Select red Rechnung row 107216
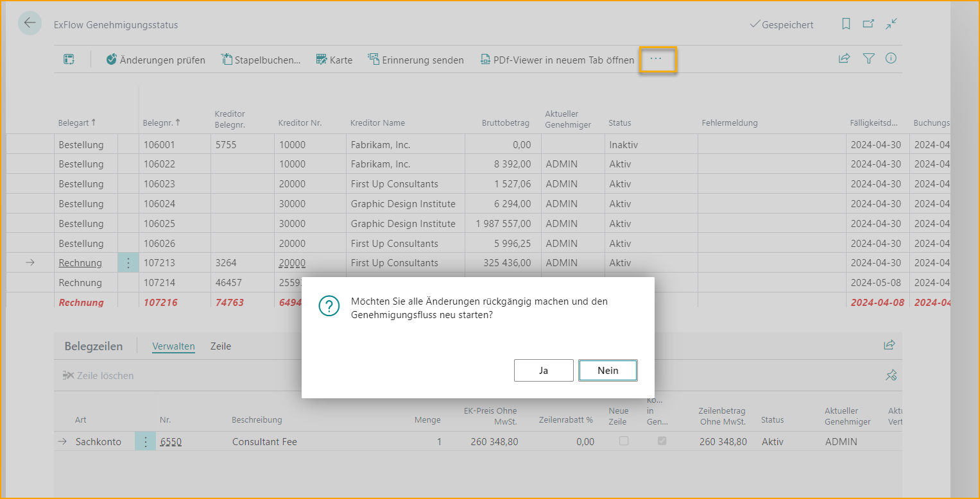 81,301
